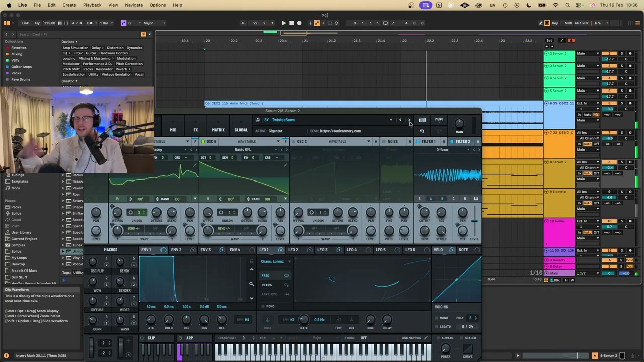Collapse the 2 Serum 2 track with its fold arrow
Viewport: 644px width, 362px height.
(x=547, y=53)
